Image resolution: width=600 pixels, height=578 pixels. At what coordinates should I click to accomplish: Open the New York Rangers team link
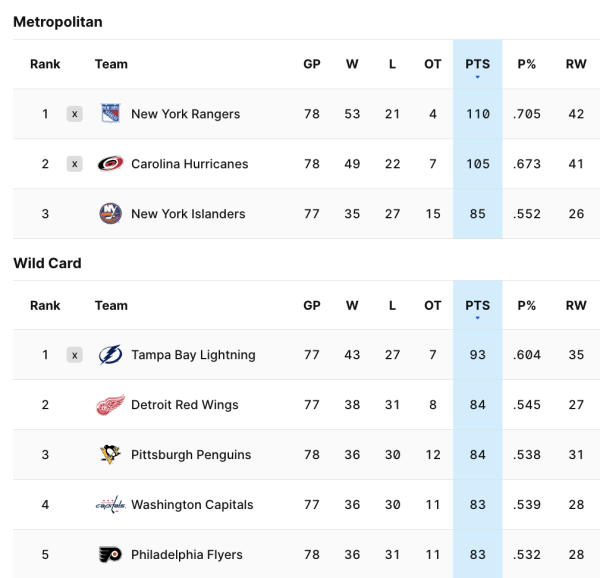(185, 114)
